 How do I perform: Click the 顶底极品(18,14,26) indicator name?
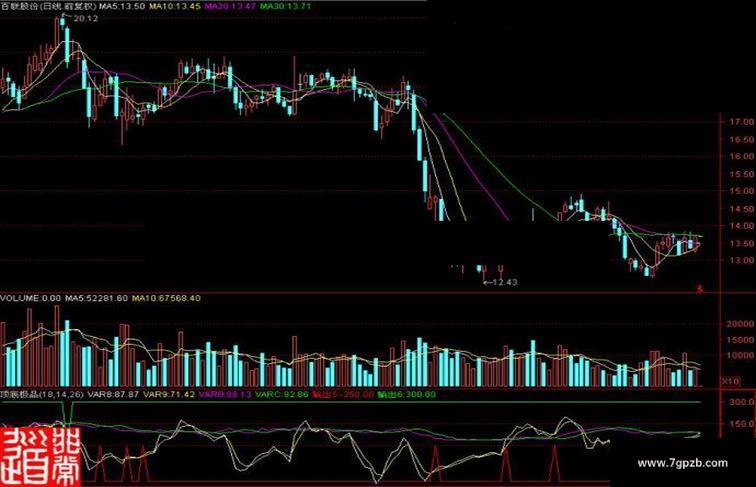(x=42, y=394)
